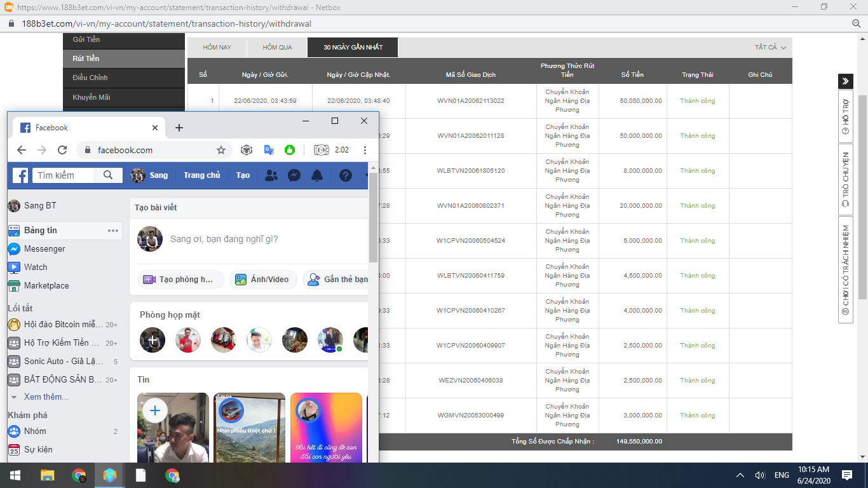
Task: Create a room with the plus avatar
Action: coord(153,341)
